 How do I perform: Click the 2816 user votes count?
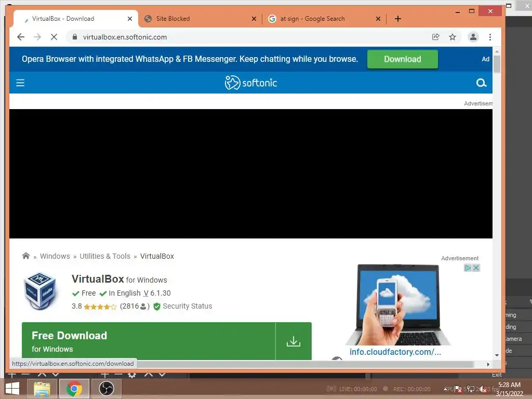click(x=135, y=307)
